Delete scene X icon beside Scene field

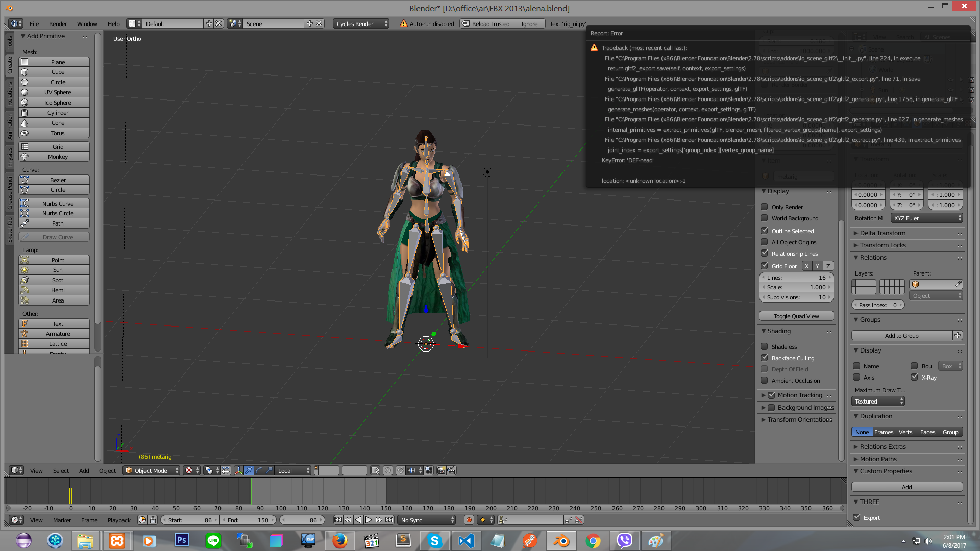pyautogui.click(x=319, y=23)
